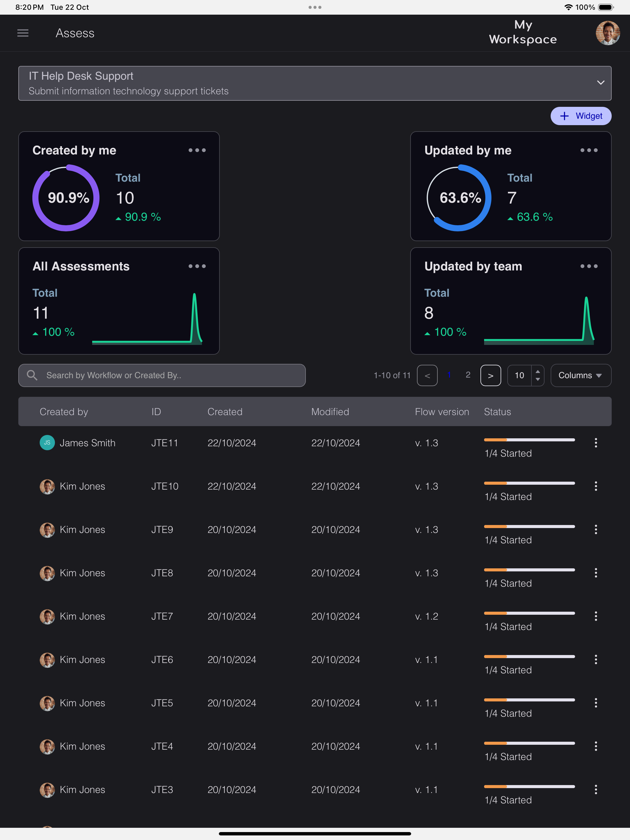Open options for Created by me widget
Viewport: 630px width, 840px height.
tap(197, 150)
